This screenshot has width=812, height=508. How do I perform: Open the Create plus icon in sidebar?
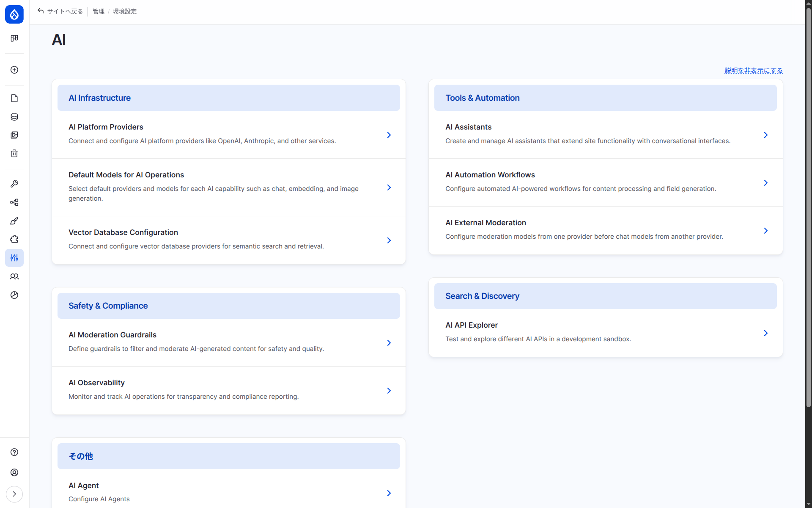click(x=14, y=70)
